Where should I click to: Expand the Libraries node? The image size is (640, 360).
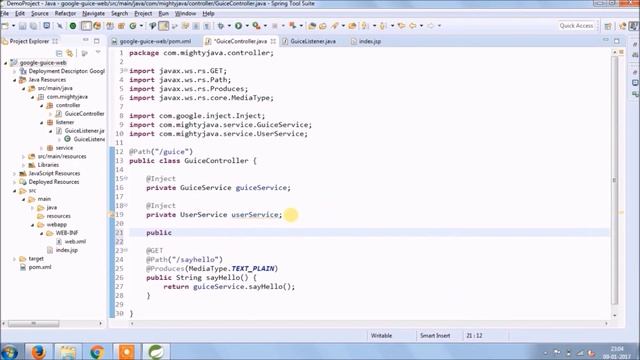[x=24, y=165]
